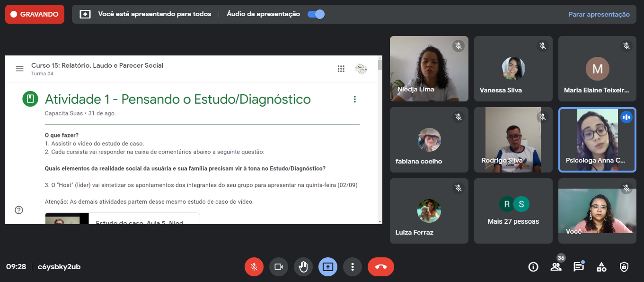Click the raise hand icon

pos(303,267)
